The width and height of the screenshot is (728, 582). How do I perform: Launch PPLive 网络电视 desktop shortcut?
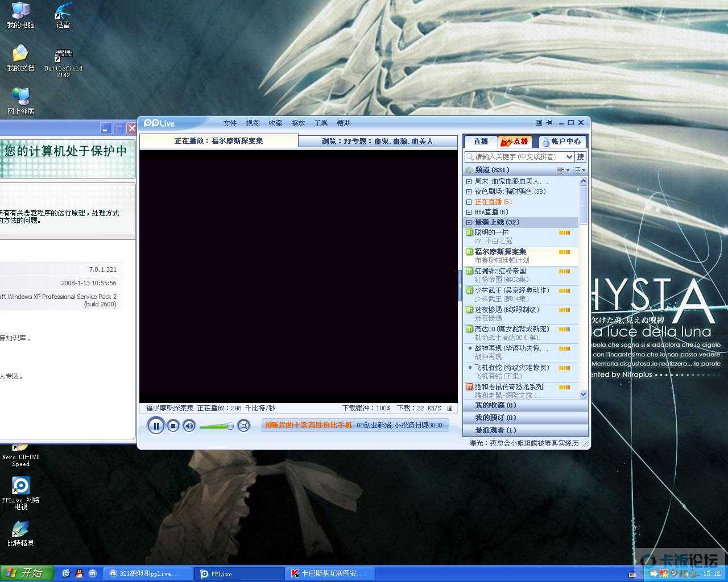click(20, 493)
